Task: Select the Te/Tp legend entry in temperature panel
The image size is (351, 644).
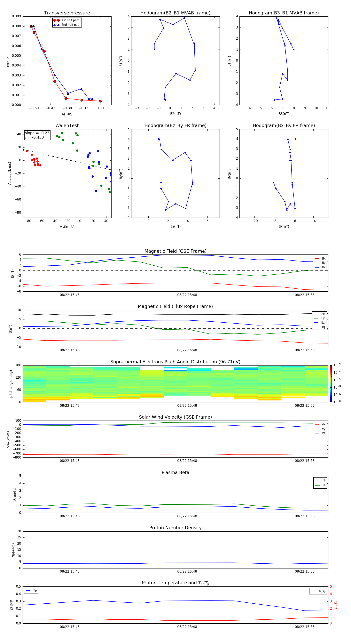Action: point(318,591)
